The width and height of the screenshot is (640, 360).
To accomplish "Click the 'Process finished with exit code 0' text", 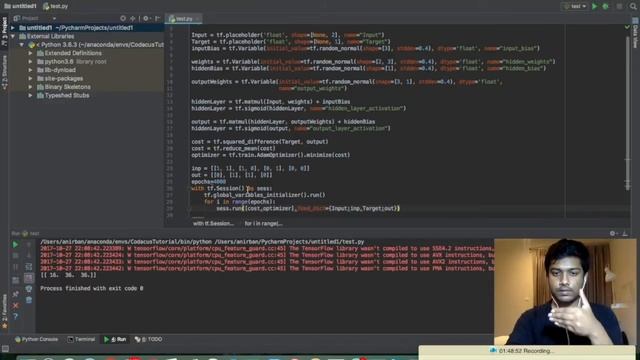I will (x=91, y=289).
